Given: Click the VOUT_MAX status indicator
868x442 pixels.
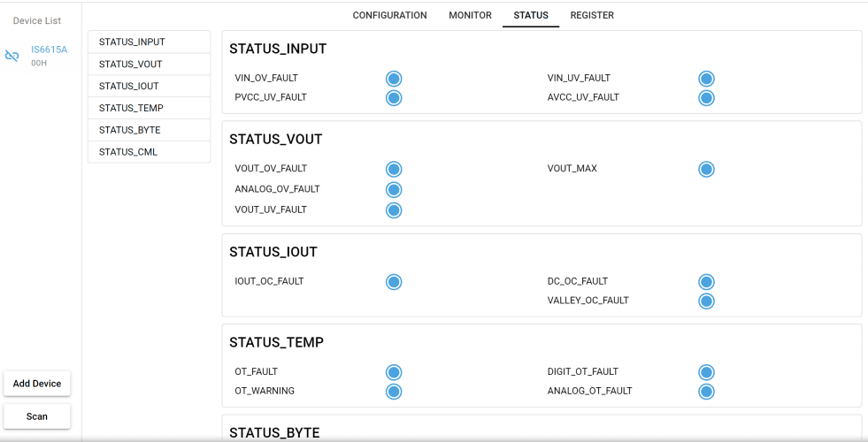Looking at the screenshot, I should tap(706, 169).
